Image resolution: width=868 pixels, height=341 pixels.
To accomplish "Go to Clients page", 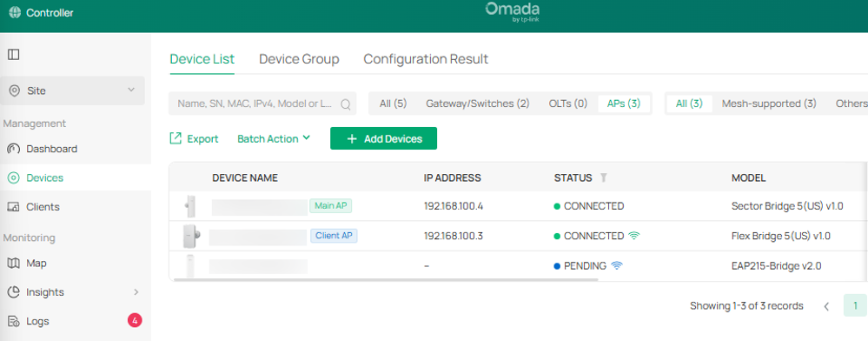I will 43,207.
